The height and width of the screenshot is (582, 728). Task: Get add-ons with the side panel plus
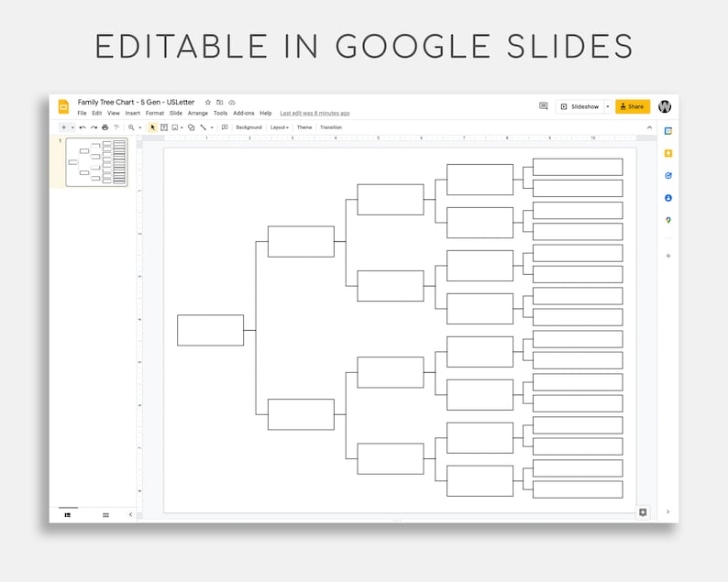coord(668,256)
